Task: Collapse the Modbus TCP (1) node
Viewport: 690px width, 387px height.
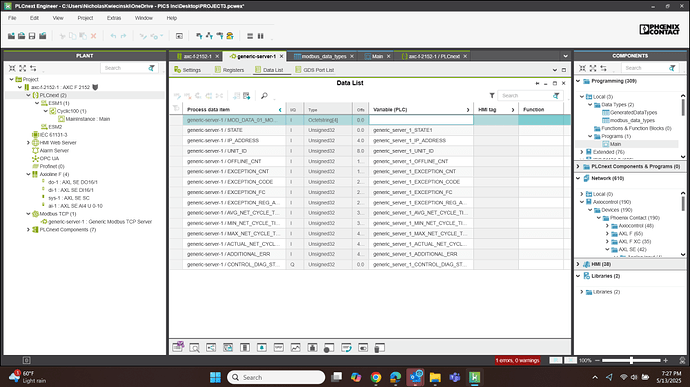Action: [28, 214]
